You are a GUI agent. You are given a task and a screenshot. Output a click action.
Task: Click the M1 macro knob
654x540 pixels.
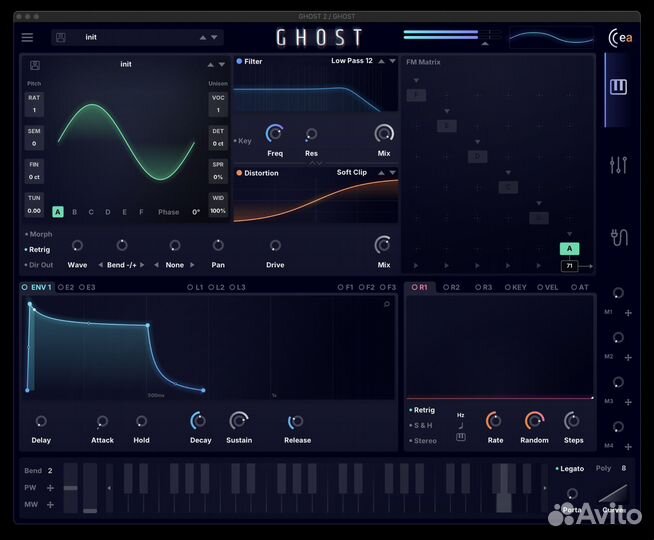pyautogui.click(x=618, y=293)
